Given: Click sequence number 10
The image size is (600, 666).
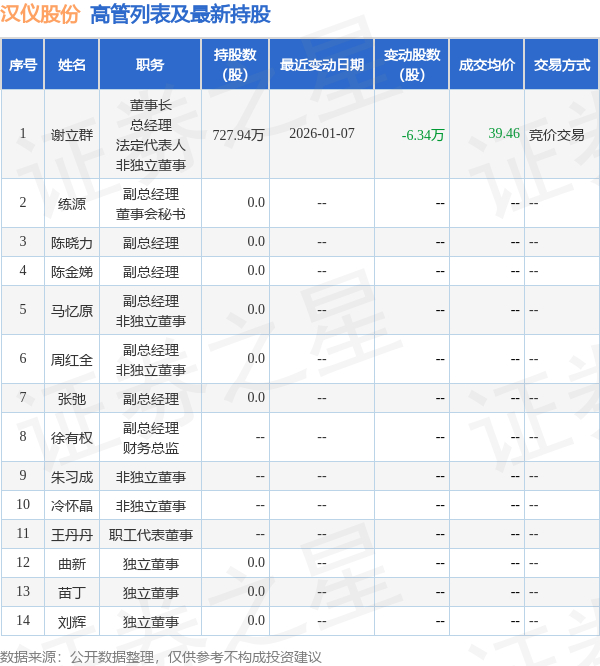Looking at the screenshot, I should [x=23, y=504].
